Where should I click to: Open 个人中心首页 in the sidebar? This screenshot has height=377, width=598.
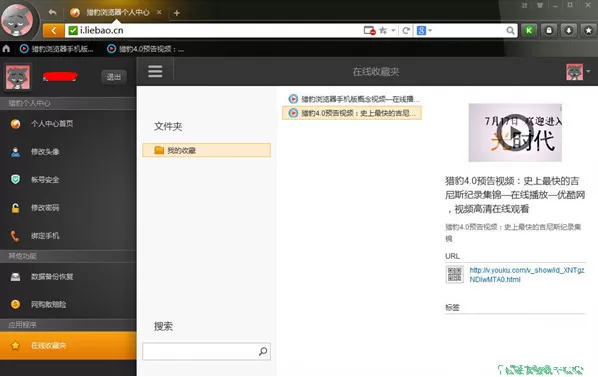coord(68,124)
